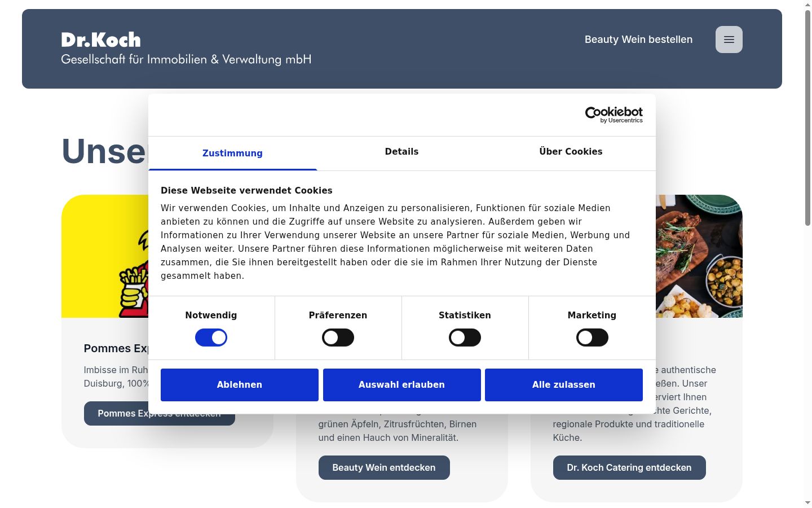Click the Ablehnen button

pos(240,385)
